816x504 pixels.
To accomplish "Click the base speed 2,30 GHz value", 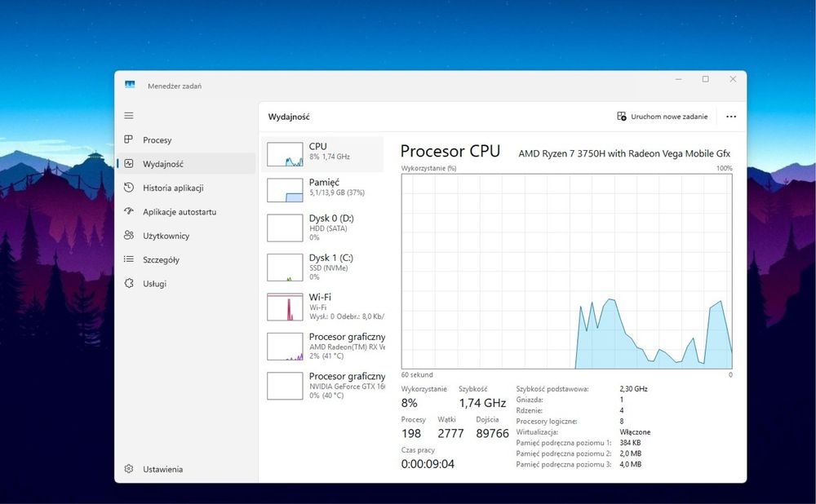I will tap(633, 388).
